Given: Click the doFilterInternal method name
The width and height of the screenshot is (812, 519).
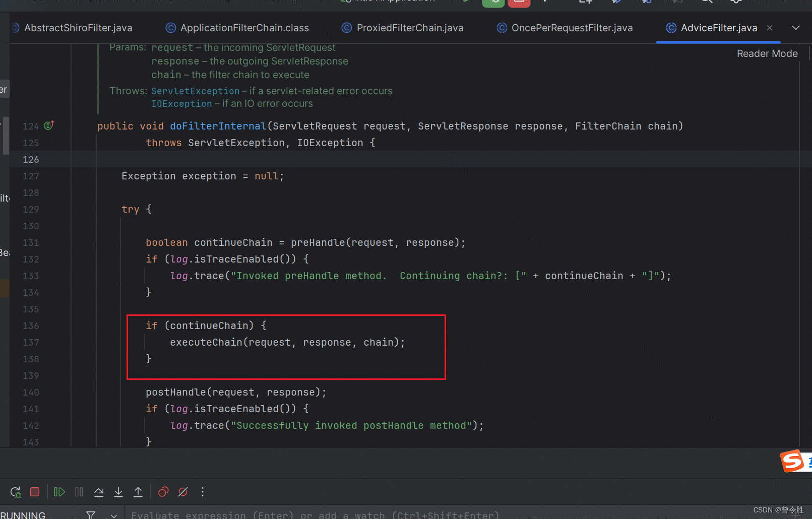Looking at the screenshot, I should tap(218, 126).
